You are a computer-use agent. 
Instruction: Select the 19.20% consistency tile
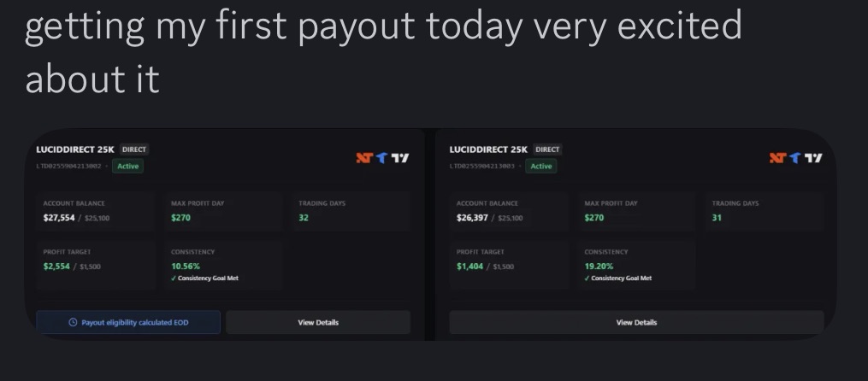636,266
